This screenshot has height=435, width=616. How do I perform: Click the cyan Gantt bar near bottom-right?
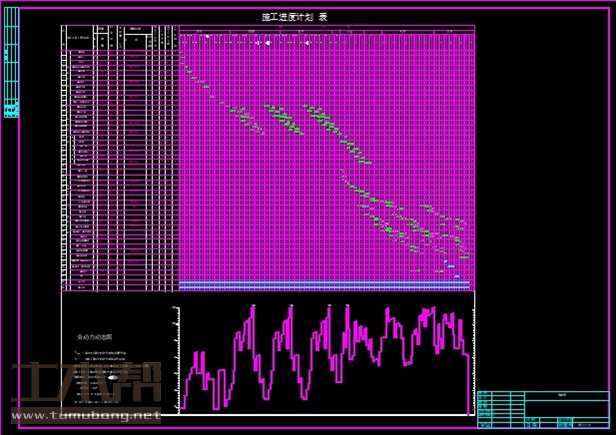coord(452,265)
